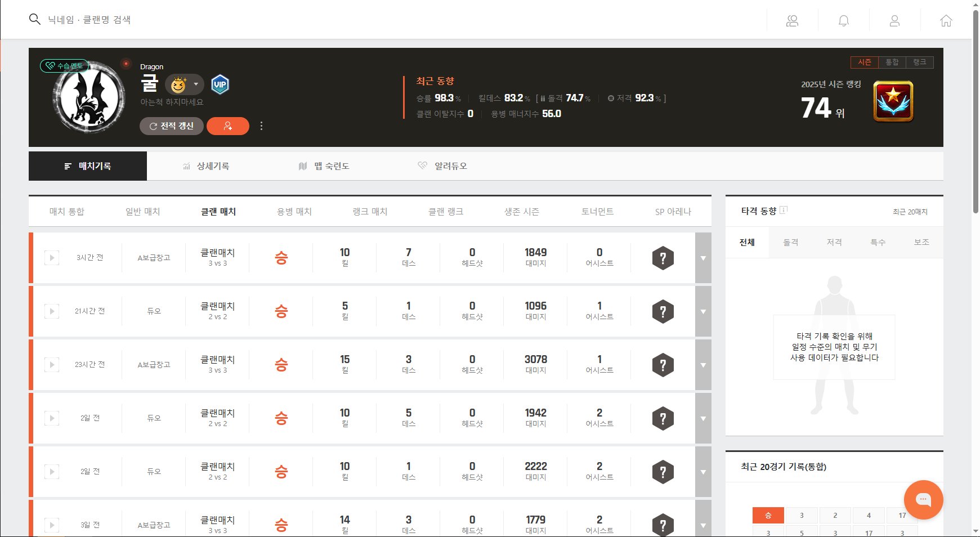Click the orange add friend button

pos(227,126)
